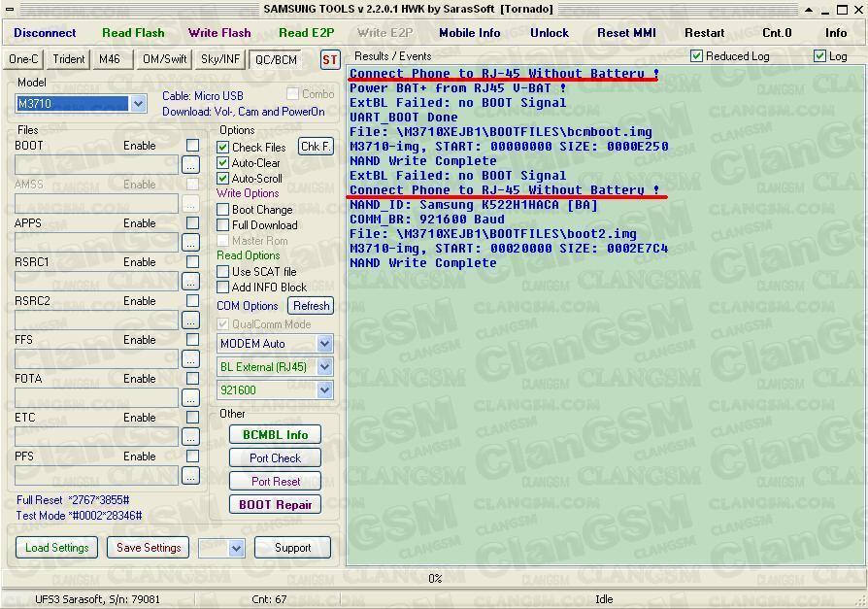The height and width of the screenshot is (609, 868).
Task: Select the QC/BCM tab
Action: (x=276, y=60)
